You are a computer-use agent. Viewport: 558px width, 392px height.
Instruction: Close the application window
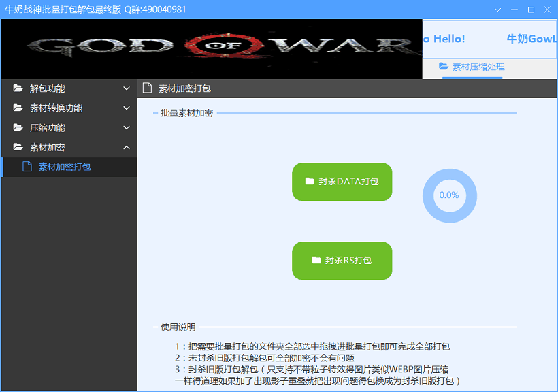(x=548, y=10)
